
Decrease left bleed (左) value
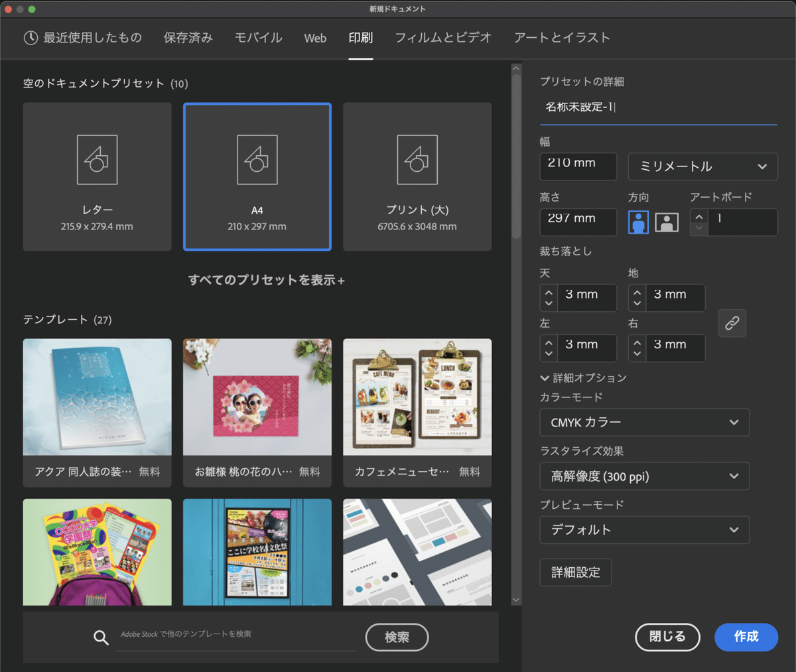click(x=549, y=354)
